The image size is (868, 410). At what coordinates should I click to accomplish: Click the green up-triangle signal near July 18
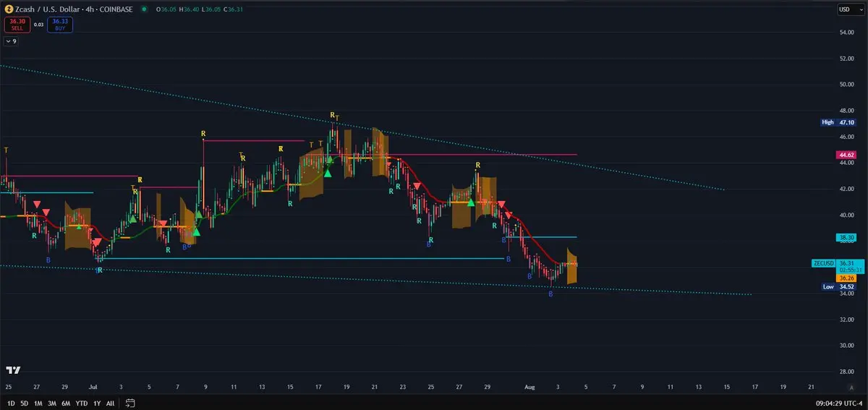tap(328, 172)
